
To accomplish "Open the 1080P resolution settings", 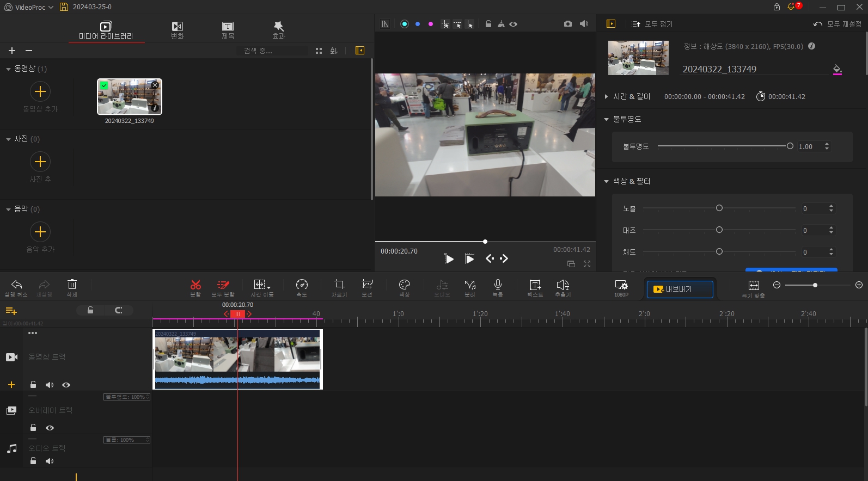I will [621, 287].
